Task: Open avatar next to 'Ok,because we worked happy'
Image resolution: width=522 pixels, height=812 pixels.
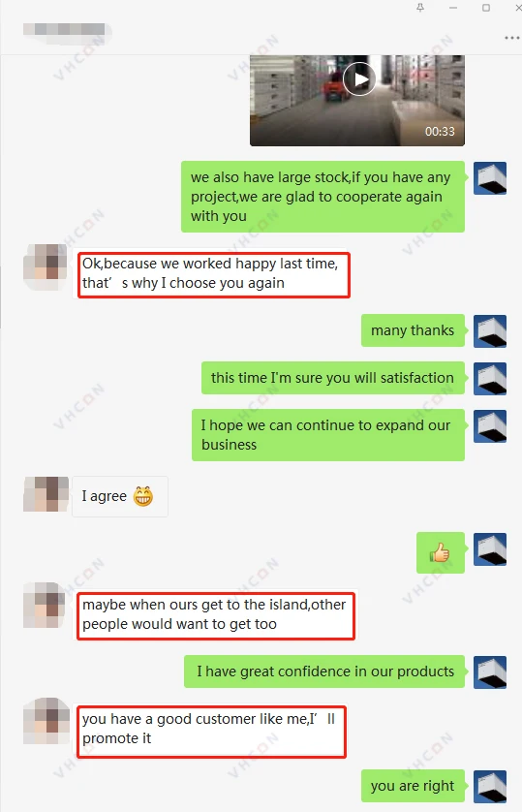Action: pos(46,266)
